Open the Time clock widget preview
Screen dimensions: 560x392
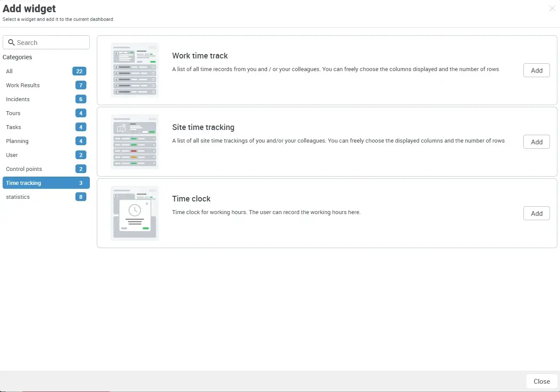(135, 213)
